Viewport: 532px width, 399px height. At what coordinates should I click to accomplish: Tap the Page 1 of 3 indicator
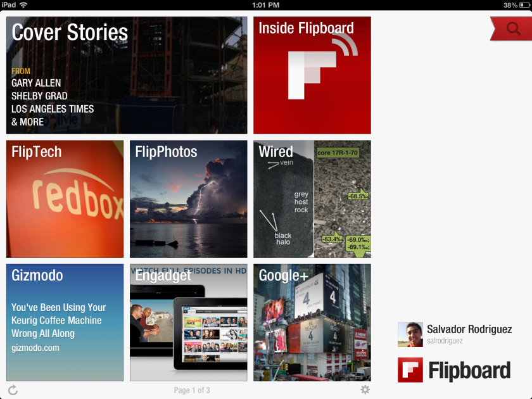click(192, 390)
